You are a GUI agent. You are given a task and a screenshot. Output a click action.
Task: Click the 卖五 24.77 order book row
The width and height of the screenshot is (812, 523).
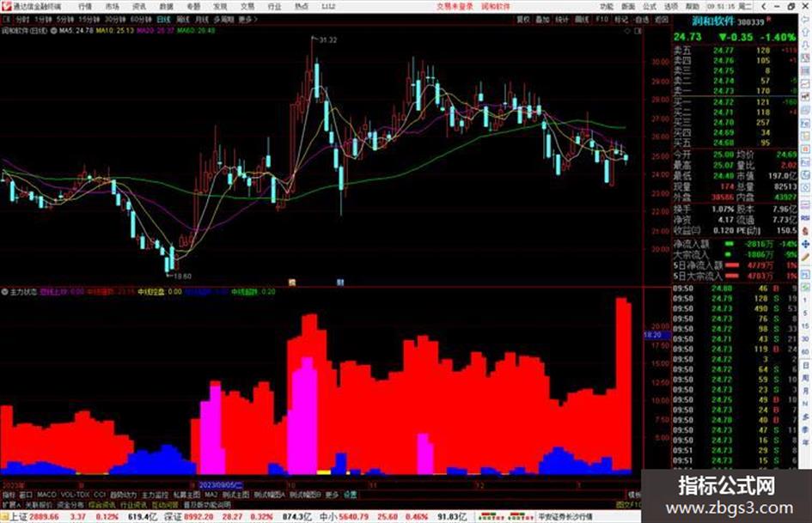(735, 50)
